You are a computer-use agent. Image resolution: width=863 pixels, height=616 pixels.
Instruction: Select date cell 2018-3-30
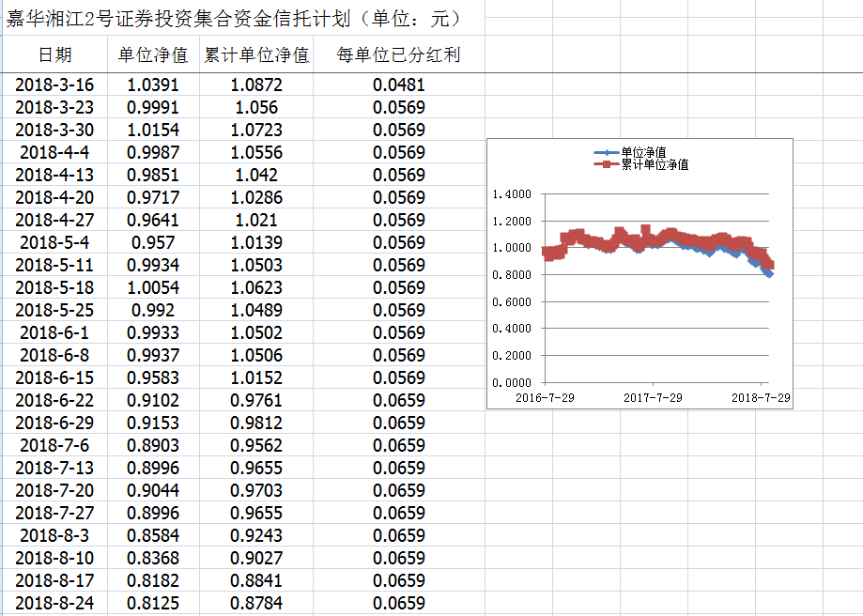pyautogui.click(x=55, y=130)
